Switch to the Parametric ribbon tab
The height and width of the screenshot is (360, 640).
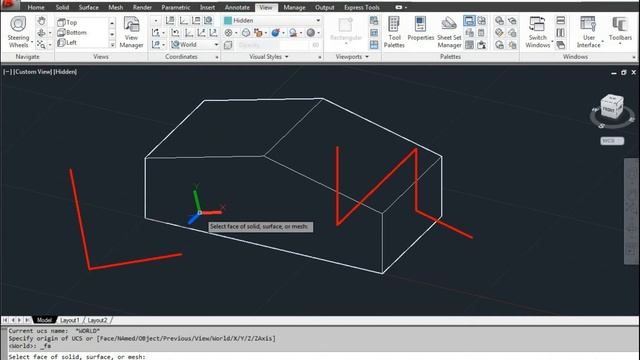(176, 7)
